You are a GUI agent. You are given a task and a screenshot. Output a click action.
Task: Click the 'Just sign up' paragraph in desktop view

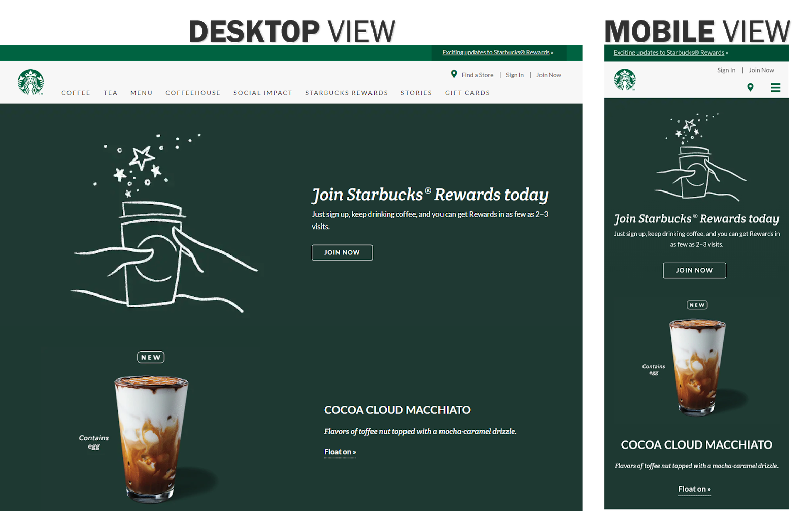click(430, 220)
